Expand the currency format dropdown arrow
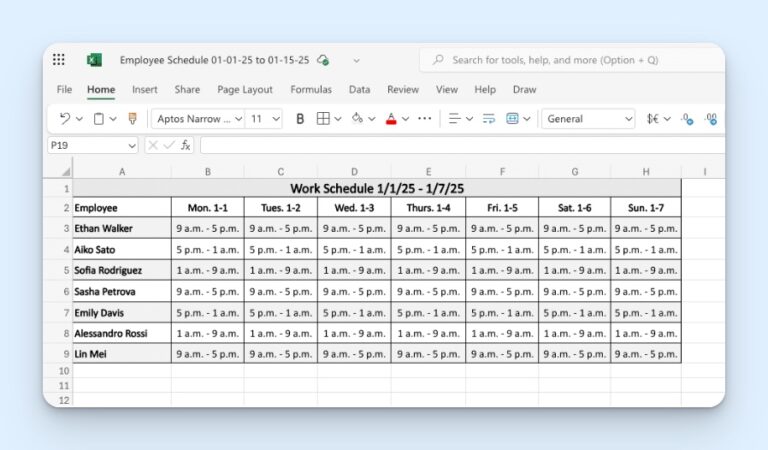Screen dimensions: 768x450 pyautogui.click(x=667, y=119)
